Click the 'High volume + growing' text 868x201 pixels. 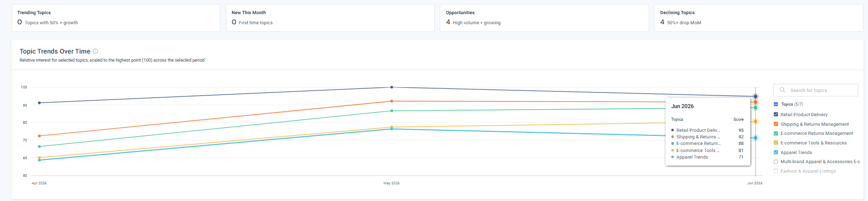[477, 23]
